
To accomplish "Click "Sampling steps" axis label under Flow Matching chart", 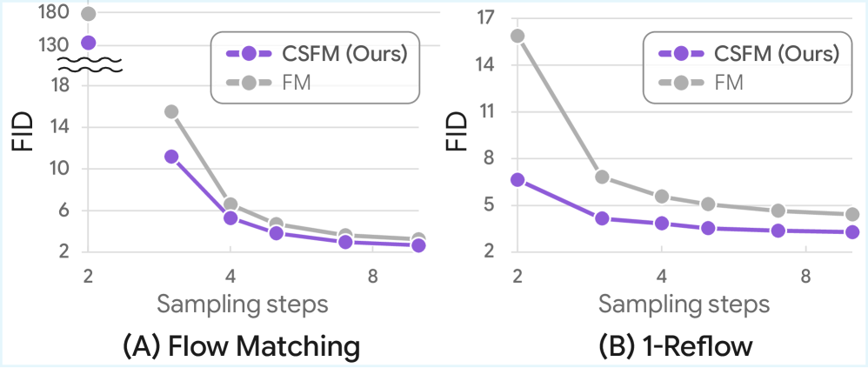I will point(242,304).
